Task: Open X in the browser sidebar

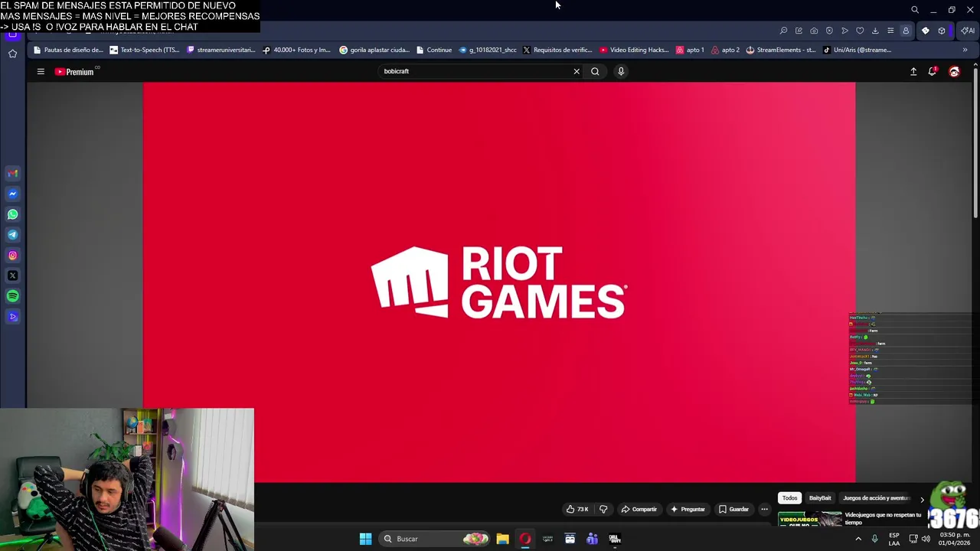Action: pyautogui.click(x=12, y=275)
